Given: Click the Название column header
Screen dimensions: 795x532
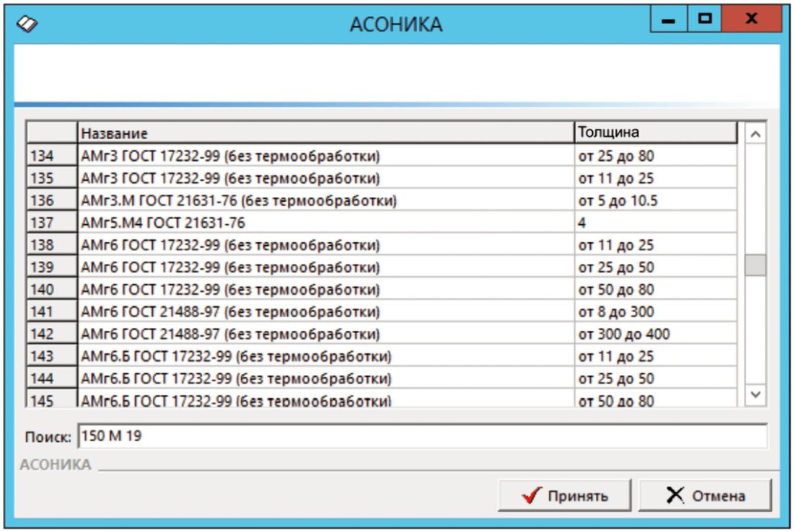Looking at the screenshot, I should pos(325,133).
